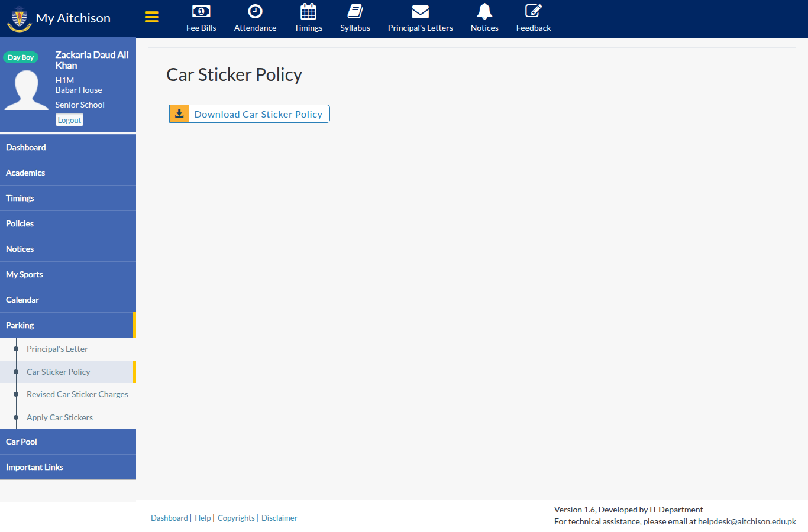Open Important Links in sidebar
The height and width of the screenshot is (532, 808).
click(x=68, y=467)
